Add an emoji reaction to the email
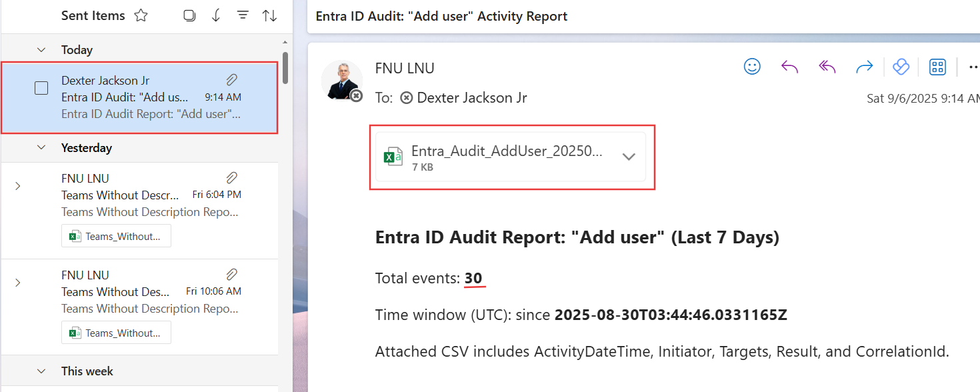The image size is (980, 392). (x=752, y=67)
